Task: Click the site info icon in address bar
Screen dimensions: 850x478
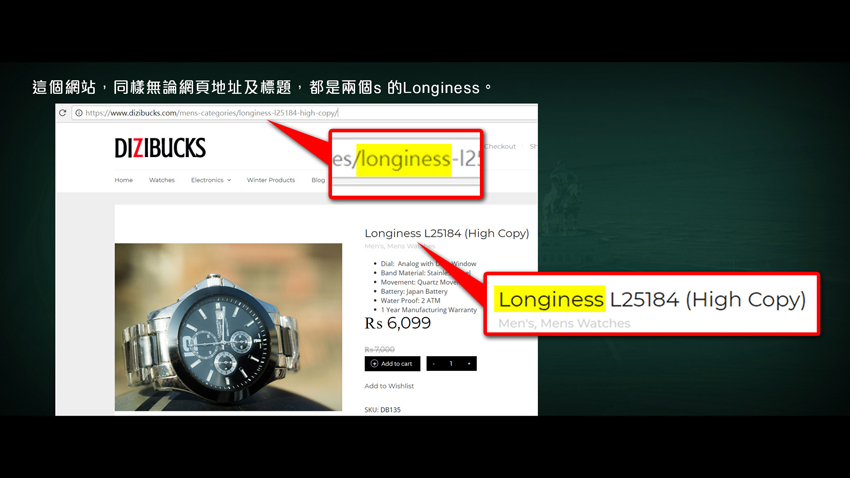Action: click(79, 113)
